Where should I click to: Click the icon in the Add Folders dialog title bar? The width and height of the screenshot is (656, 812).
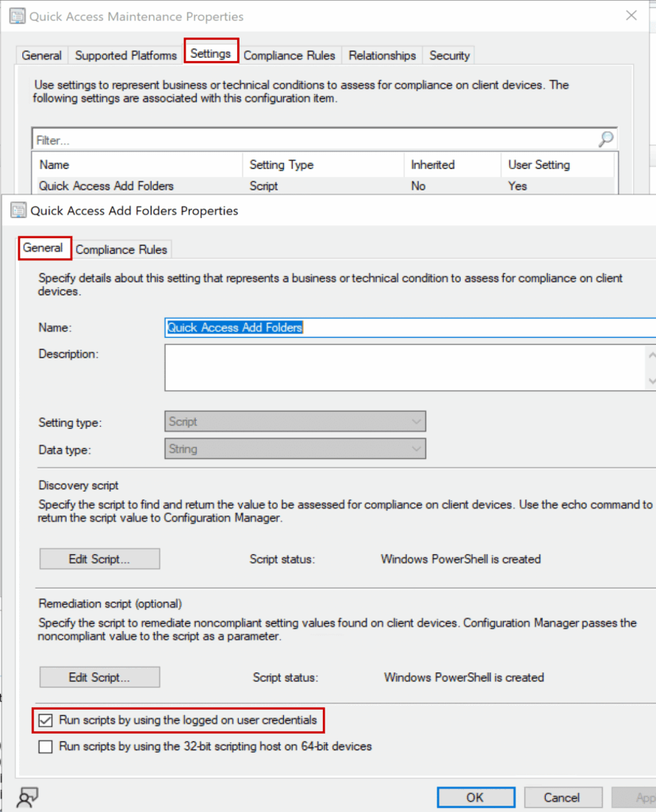[x=17, y=211]
